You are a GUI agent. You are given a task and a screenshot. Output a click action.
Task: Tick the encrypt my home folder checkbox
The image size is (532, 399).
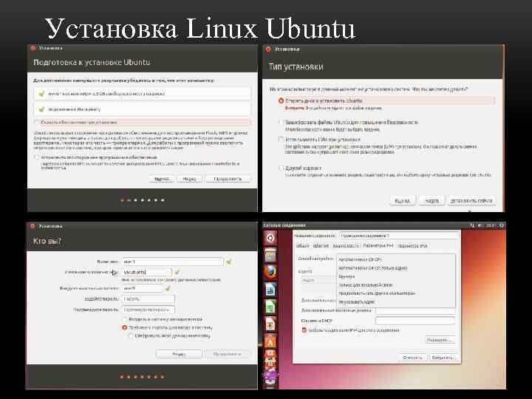131,335
